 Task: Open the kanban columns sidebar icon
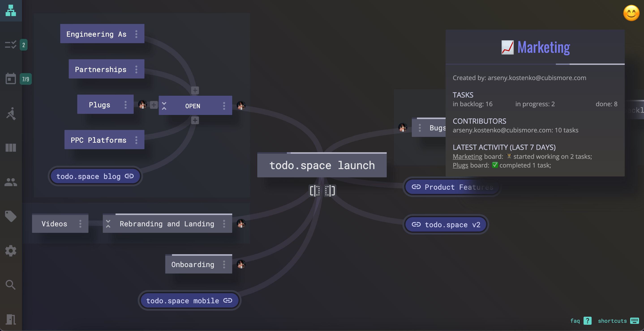11,148
